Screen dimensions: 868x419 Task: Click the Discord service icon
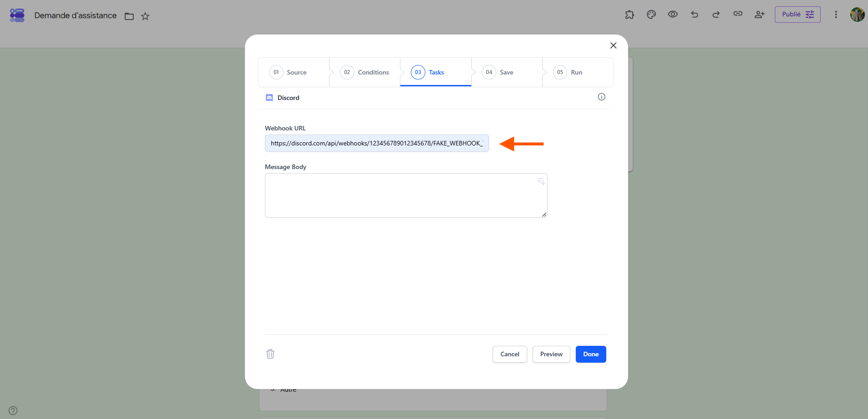(x=269, y=98)
